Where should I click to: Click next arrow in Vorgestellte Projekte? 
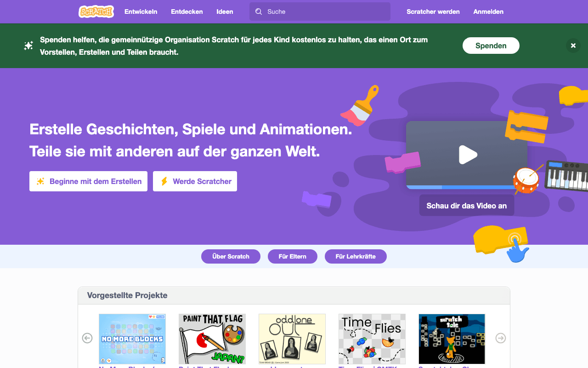501,338
